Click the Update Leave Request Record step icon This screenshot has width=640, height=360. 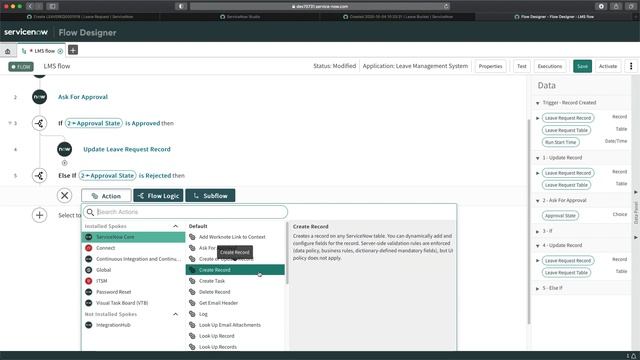64,149
